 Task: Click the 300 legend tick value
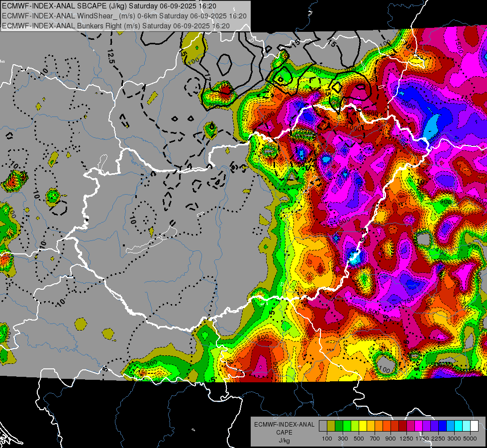click(x=343, y=439)
